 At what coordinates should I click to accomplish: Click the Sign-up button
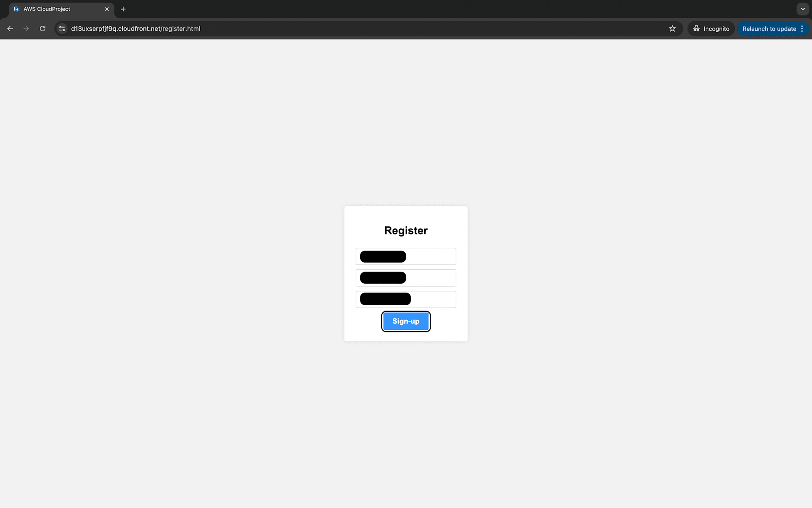tap(406, 321)
